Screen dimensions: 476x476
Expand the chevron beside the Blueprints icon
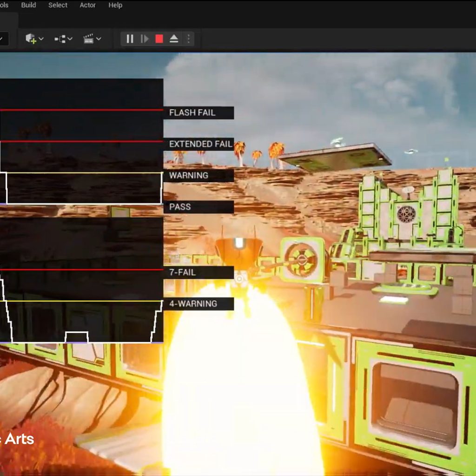pos(70,39)
